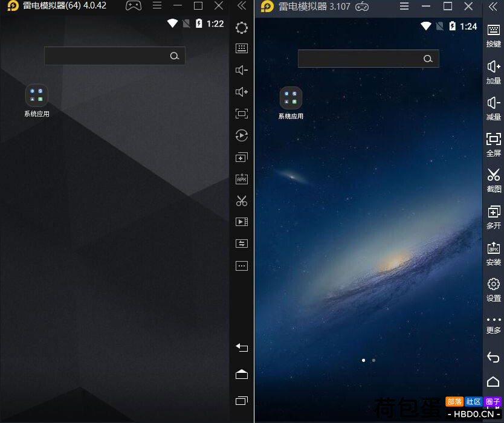Open 设置 settings in 3.107 sidebar
The image size is (504, 423).
[x=493, y=290]
